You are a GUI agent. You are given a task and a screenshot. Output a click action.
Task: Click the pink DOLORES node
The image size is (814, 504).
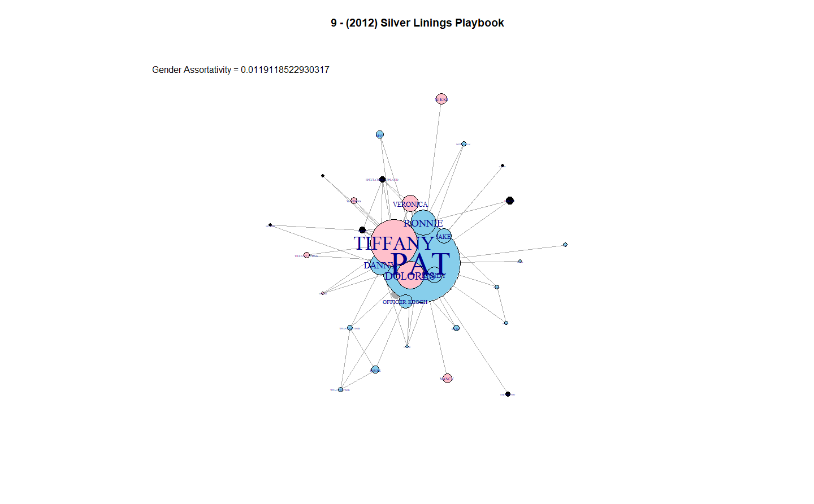410,276
